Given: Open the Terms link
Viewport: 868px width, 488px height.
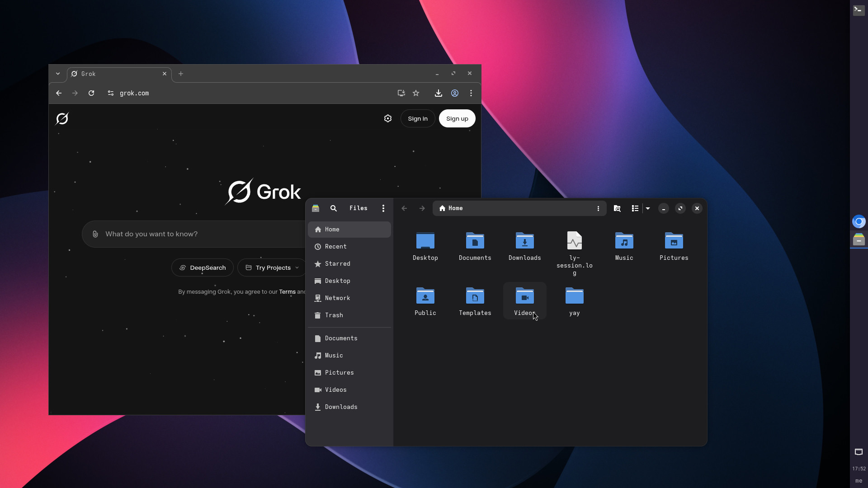Looking at the screenshot, I should [x=287, y=292].
